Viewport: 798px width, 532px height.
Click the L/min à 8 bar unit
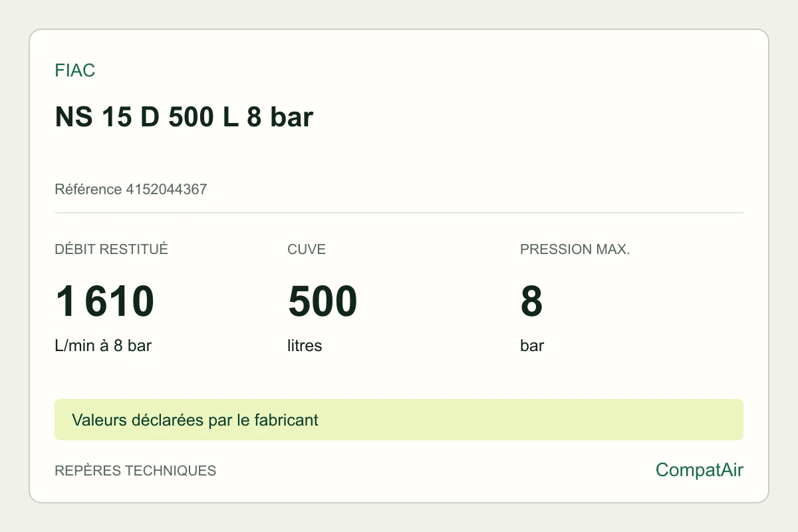(103, 346)
